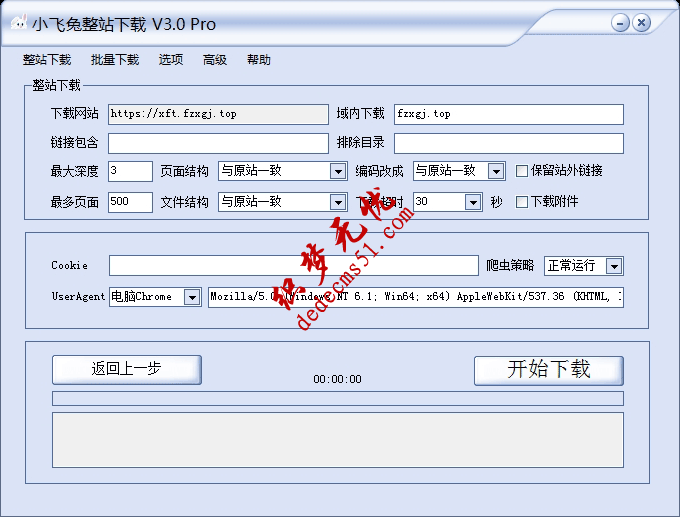Click the 链接包含 text field
Viewport: 680px width, 517px height.
(x=218, y=143)
